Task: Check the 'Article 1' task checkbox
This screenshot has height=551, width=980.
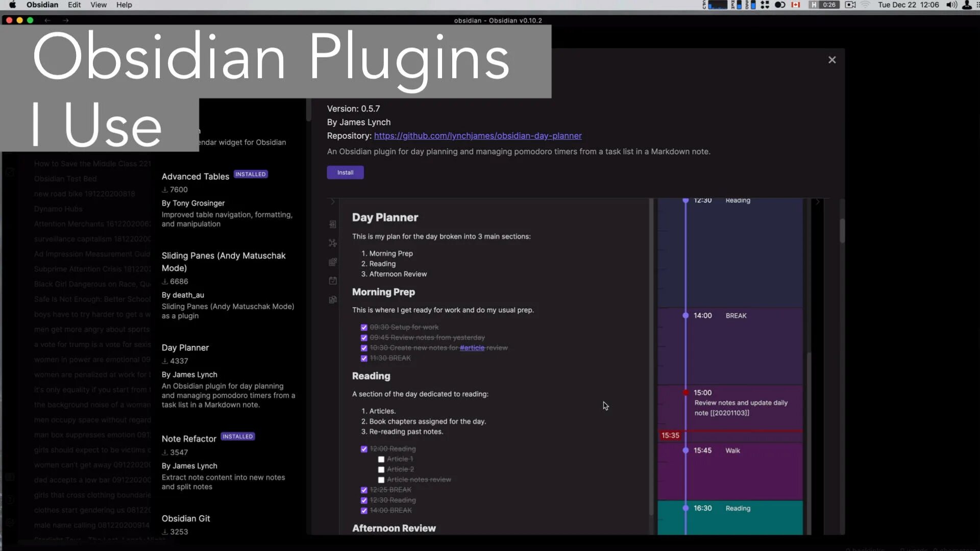Action: 381,459
